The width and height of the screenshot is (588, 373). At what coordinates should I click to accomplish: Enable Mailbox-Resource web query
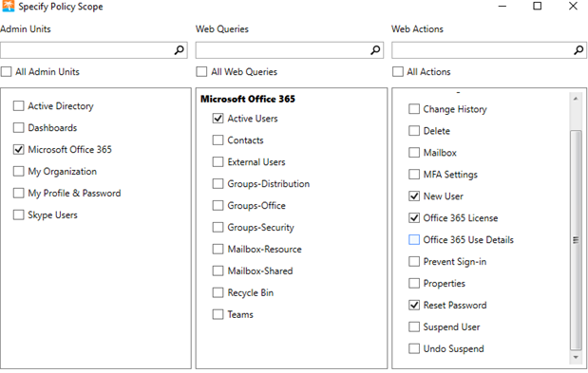pyautogui.click(x=218, y=249)
